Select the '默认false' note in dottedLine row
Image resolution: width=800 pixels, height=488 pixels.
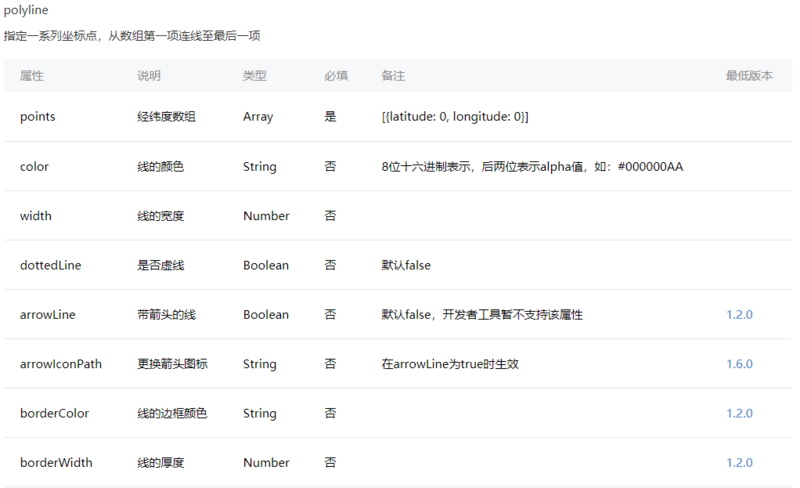point(406,265)
